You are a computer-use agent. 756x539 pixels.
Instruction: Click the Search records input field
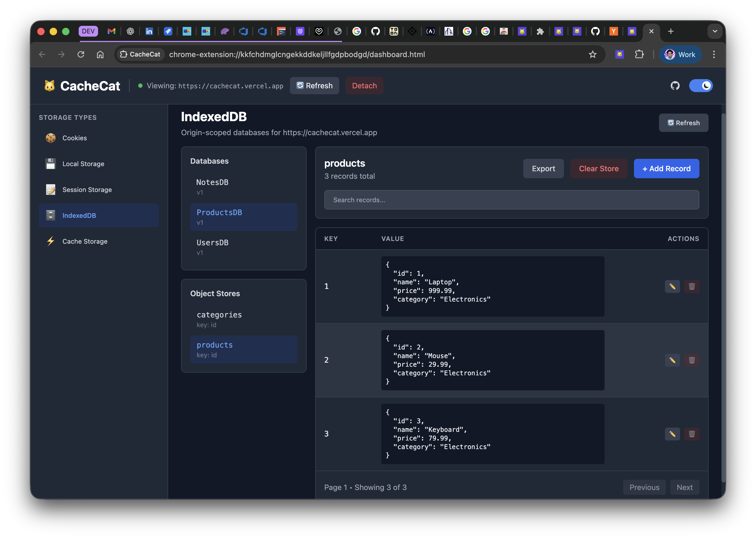(512, 200)
